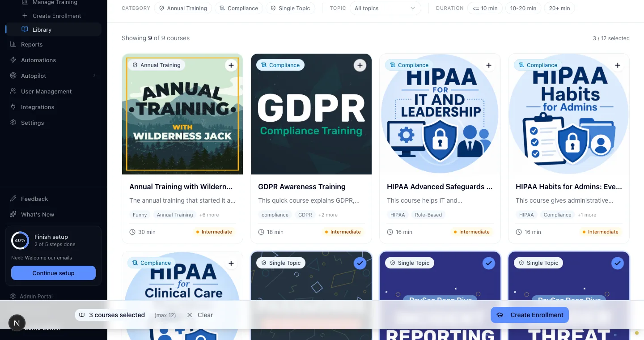Viewport: 644px width, 340px height.
Task: Click the Autopilot target icon
Action: coord(13,76)
